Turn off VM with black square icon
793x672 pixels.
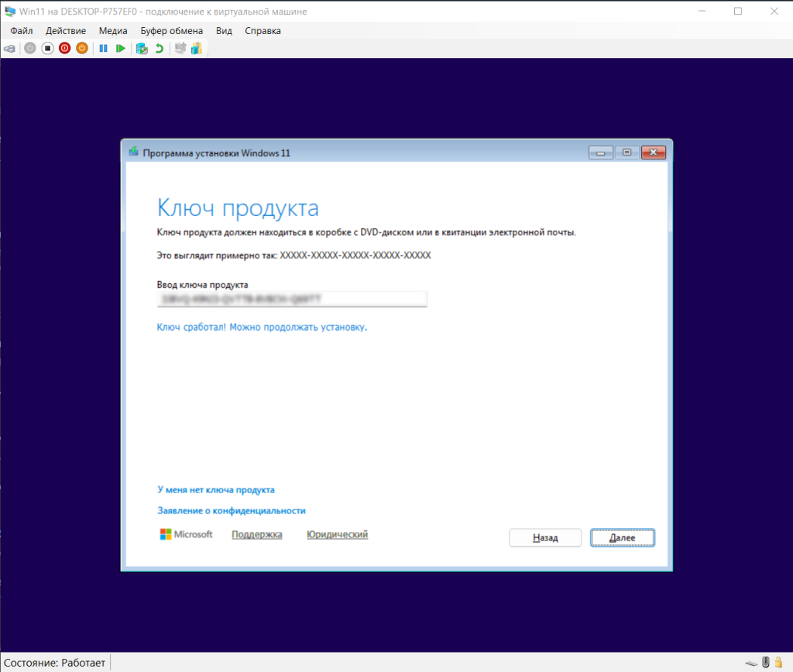point(47,49)
